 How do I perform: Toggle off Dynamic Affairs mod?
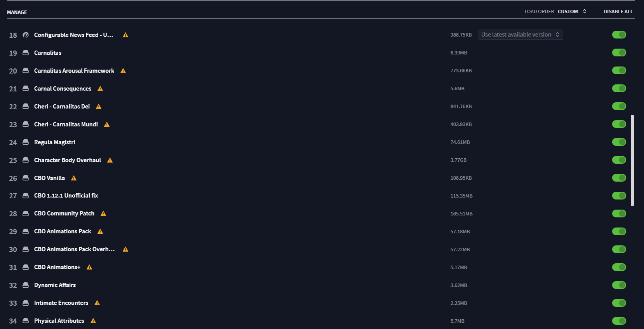[619, 285]
